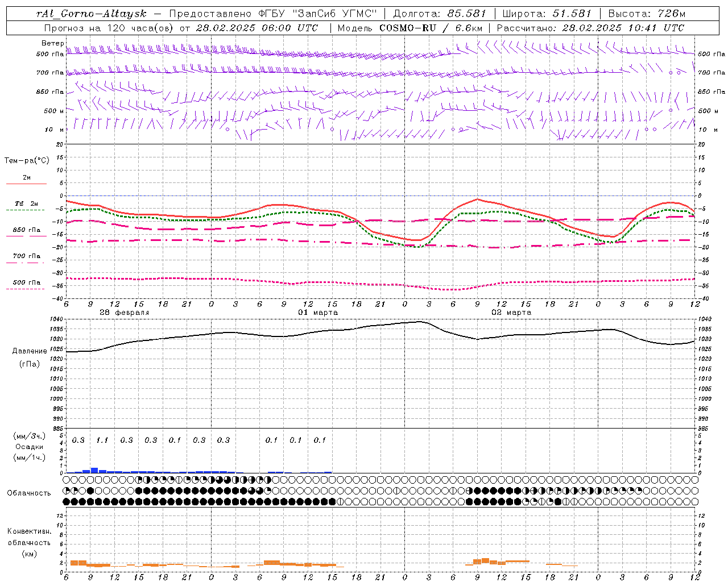Click the Модель COSMO-RU / 6.6км label
728x582 pixels.
(409, 28)
